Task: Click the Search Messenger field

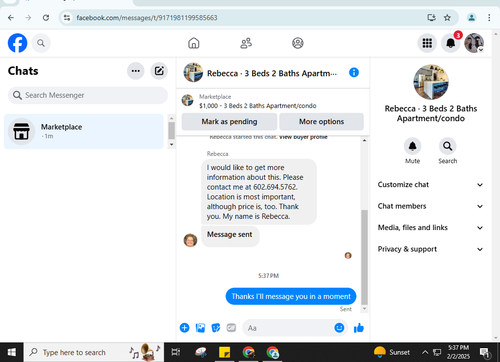Action: 88,95
